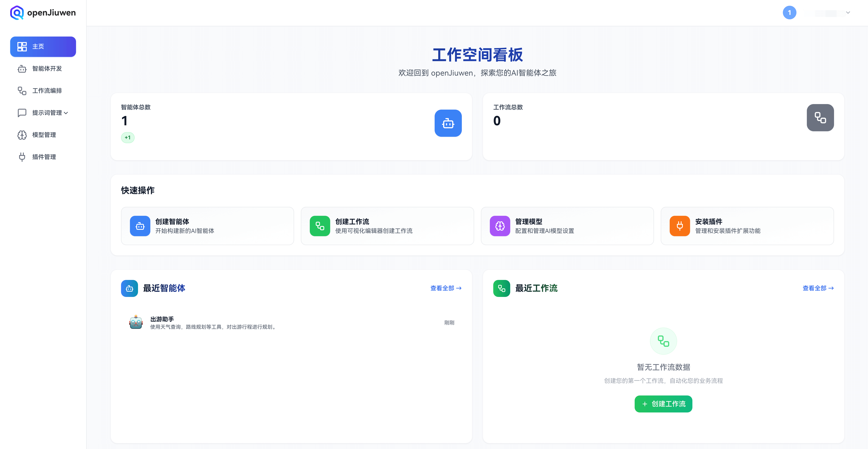Select 主页 in the sidebar navigation
Image resolution: width=868 pixels, height=449 pixels.
[43, 47]
